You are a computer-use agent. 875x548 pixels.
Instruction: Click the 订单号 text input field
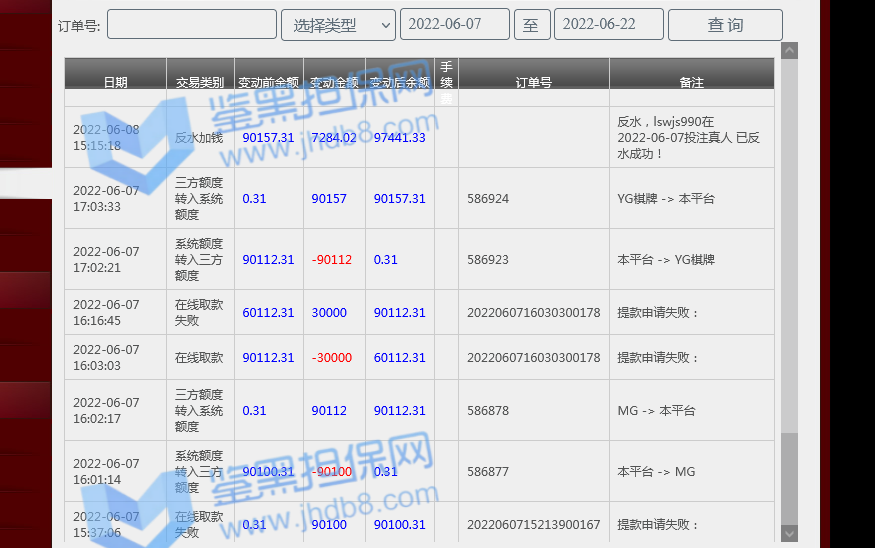coord(192,25)
